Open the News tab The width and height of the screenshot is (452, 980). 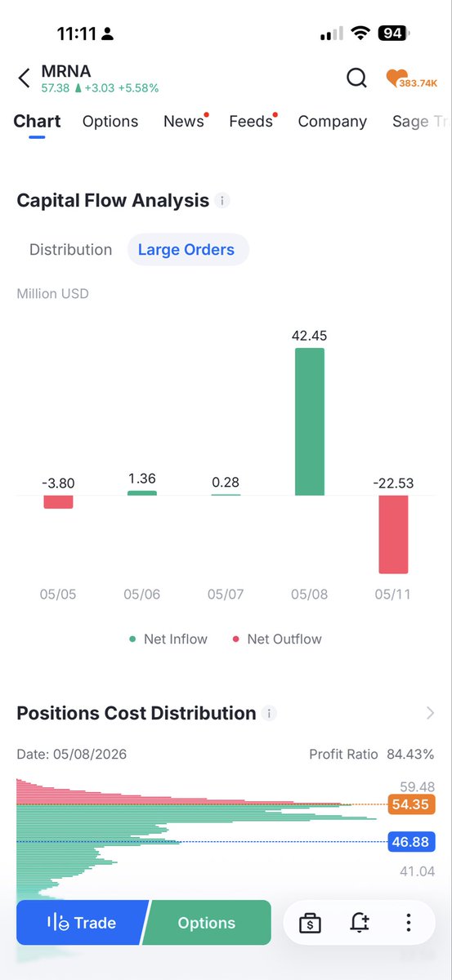coord(184,122)
